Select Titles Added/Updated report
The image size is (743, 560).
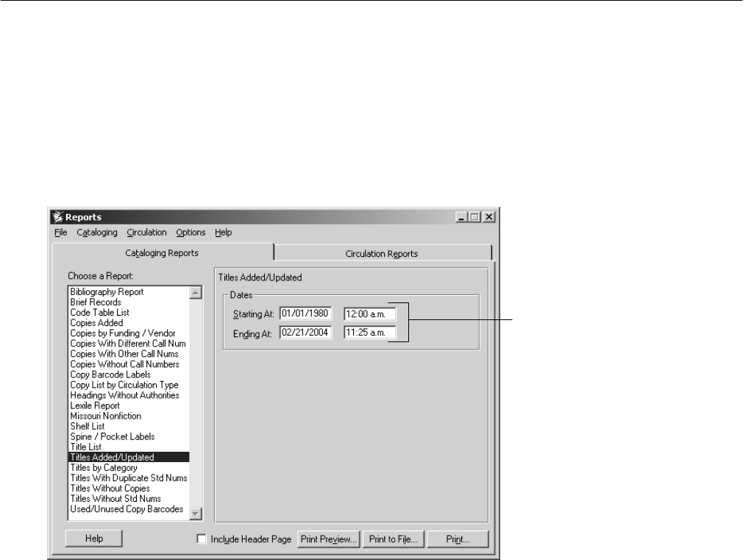129,458
